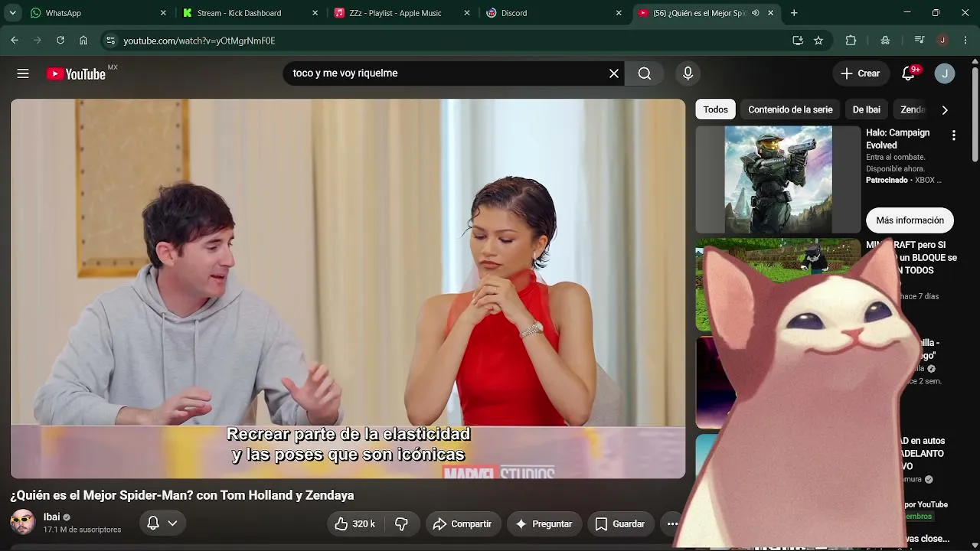The height and width of the screenshot is (551, 980).
Task: Start voice search with the microphone
Action: [x=688, y=73]
